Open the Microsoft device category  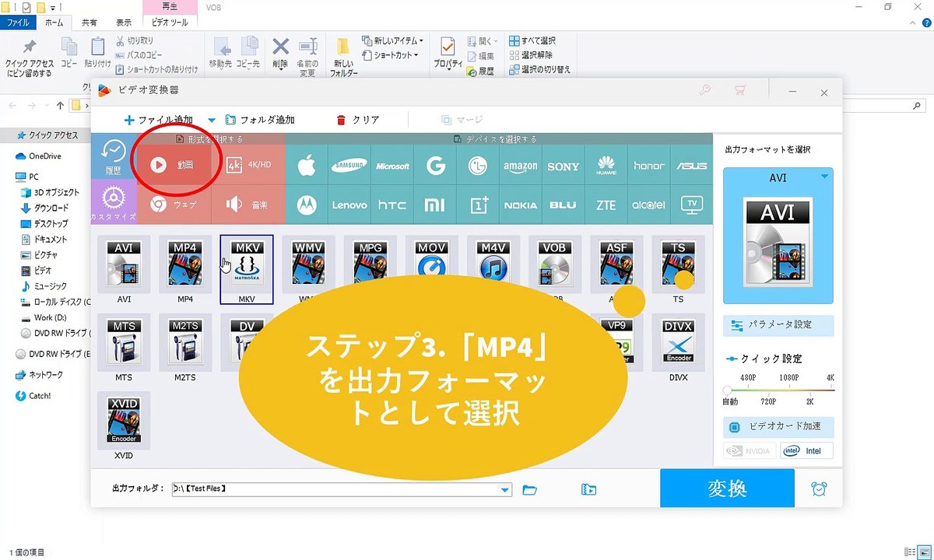[392, 166]
